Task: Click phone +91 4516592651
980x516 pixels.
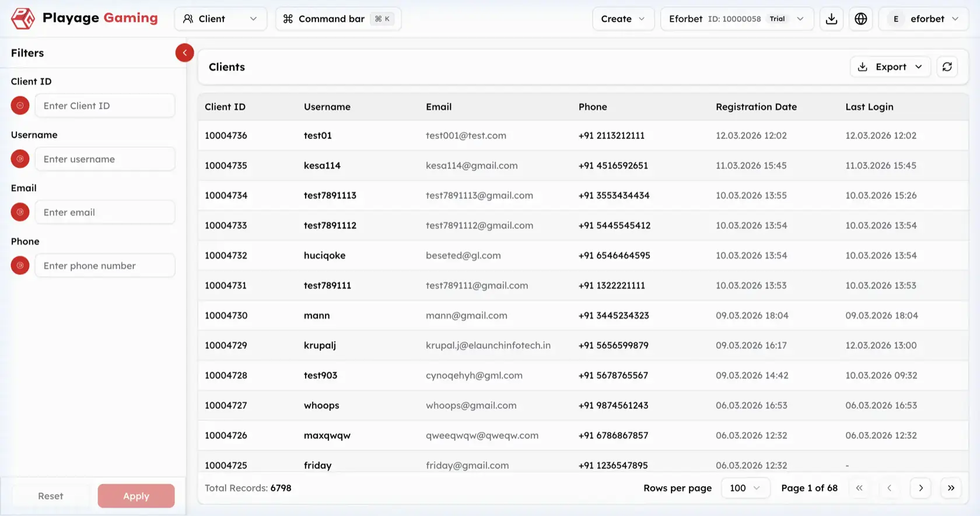Action: tap(613, 165)
